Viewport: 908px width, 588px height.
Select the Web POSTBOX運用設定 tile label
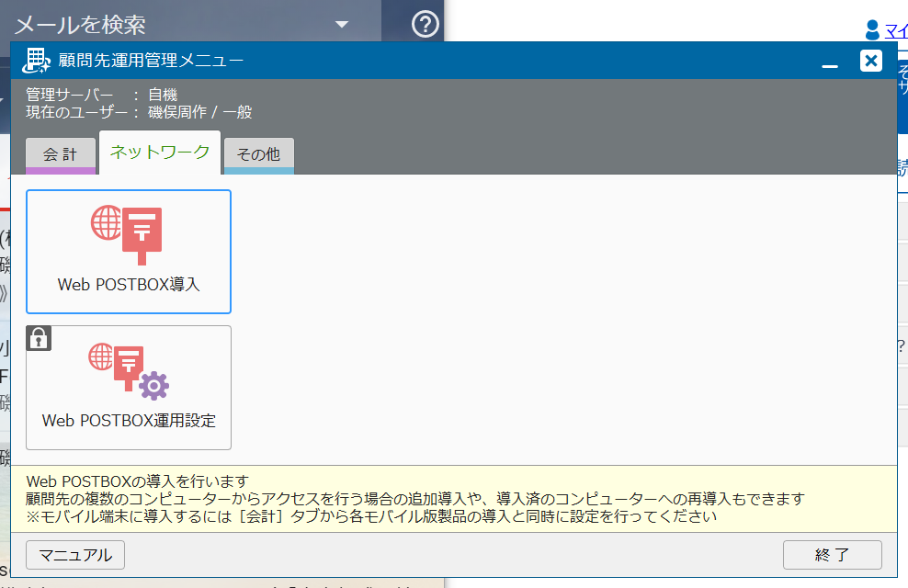click(129, 421)
